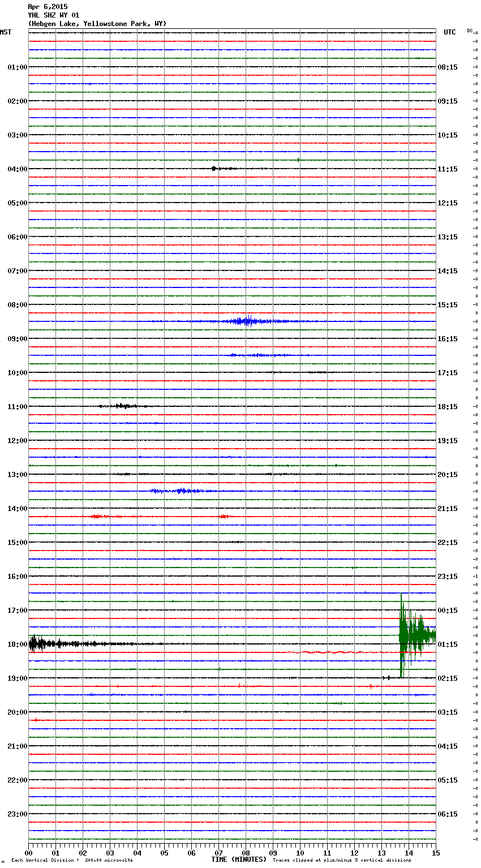
Task: Click the 08:15 UTC time label
Action: (x=448, y=67)
